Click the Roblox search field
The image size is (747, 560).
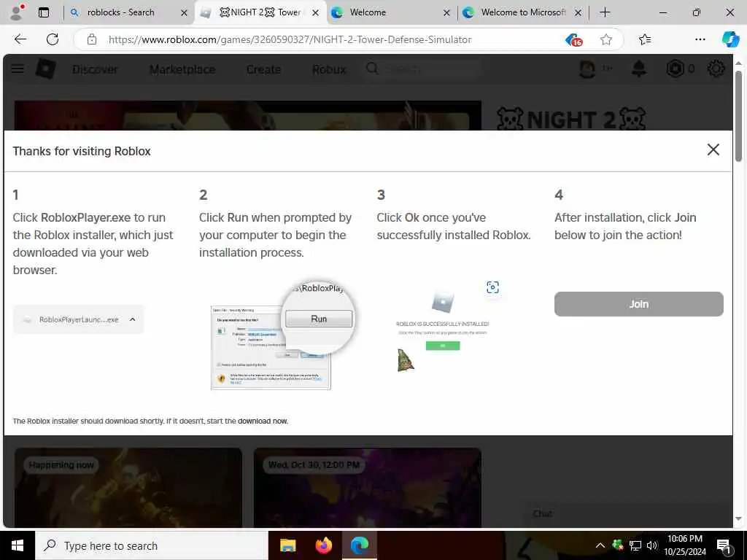coord(423,69)
